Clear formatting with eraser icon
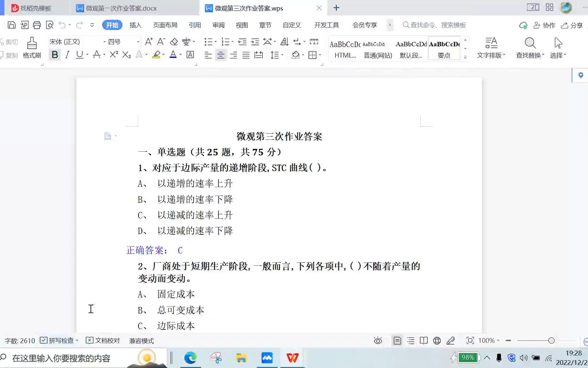Viewport: 588px width, 368px height. pos(174,42)
